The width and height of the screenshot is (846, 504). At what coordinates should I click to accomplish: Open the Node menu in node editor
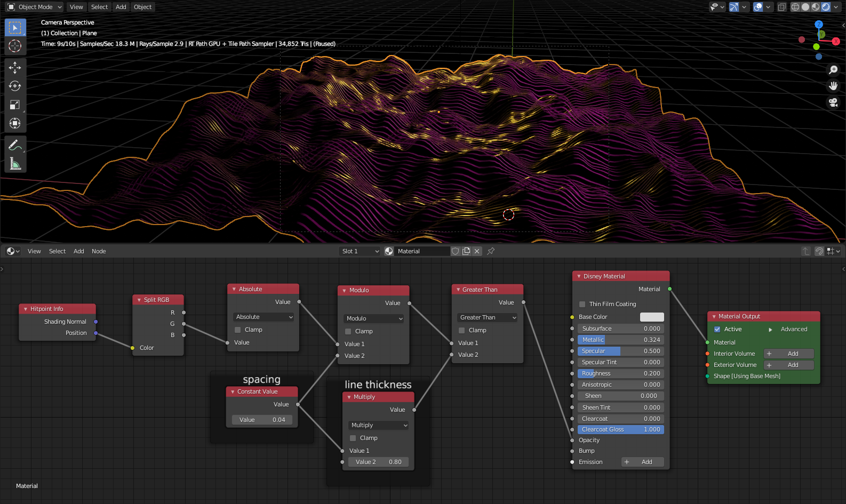pyautogui.click(x=99, y=251)
